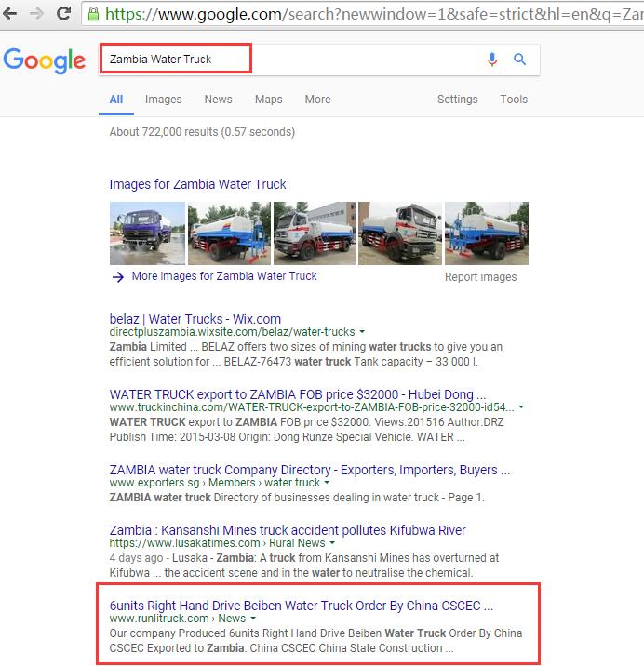Open third thumbnail with white cab truck
The height and width of the screenshot is (666, 644).
click(315, 233)
